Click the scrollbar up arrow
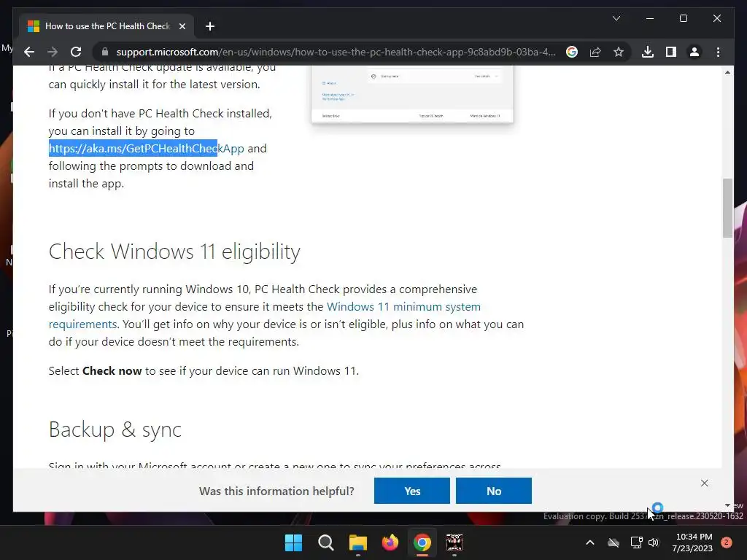 (727, 72)
